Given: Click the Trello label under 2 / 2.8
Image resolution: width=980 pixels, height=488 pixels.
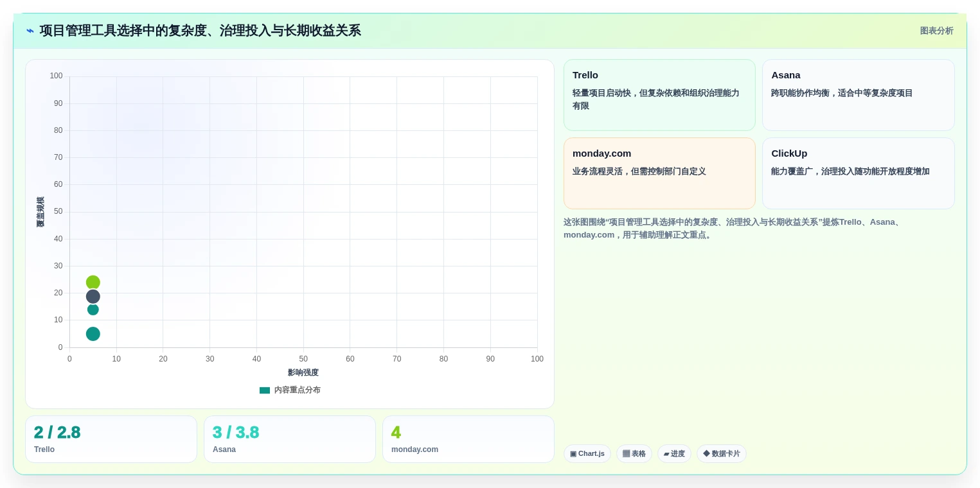Looking at the screenshot, I should tap(44, 449).
